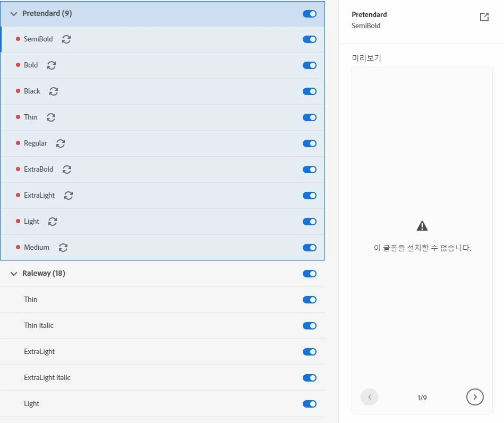Toggle the Raleway family switch
Viewport: 504px width, 423px height.
[310, 274]
